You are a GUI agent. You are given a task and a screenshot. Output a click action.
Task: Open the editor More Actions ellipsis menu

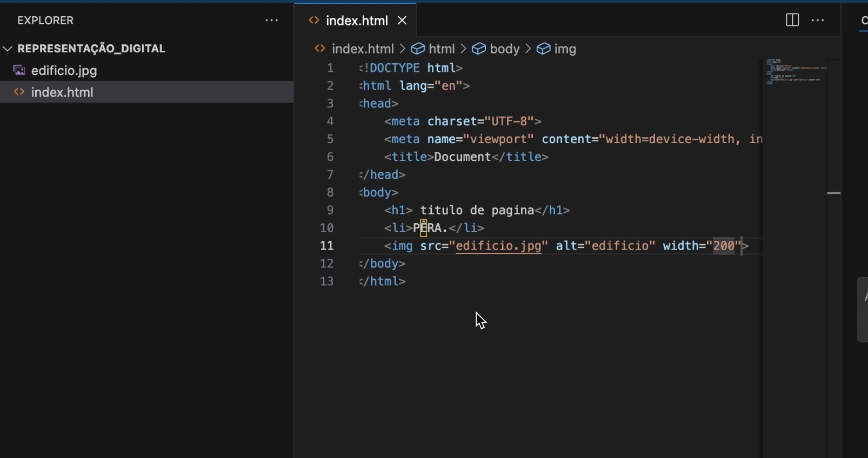[818, 21]
